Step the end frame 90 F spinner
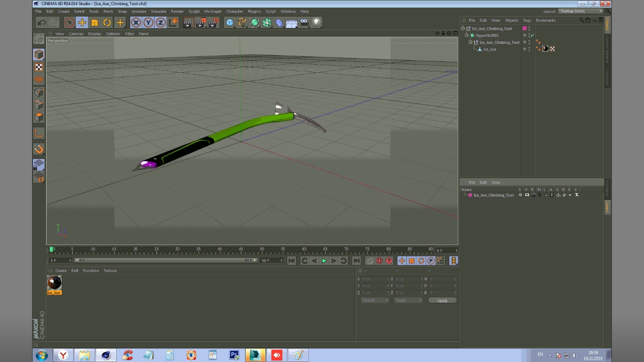The image size is (644, 362). (281, 260)
